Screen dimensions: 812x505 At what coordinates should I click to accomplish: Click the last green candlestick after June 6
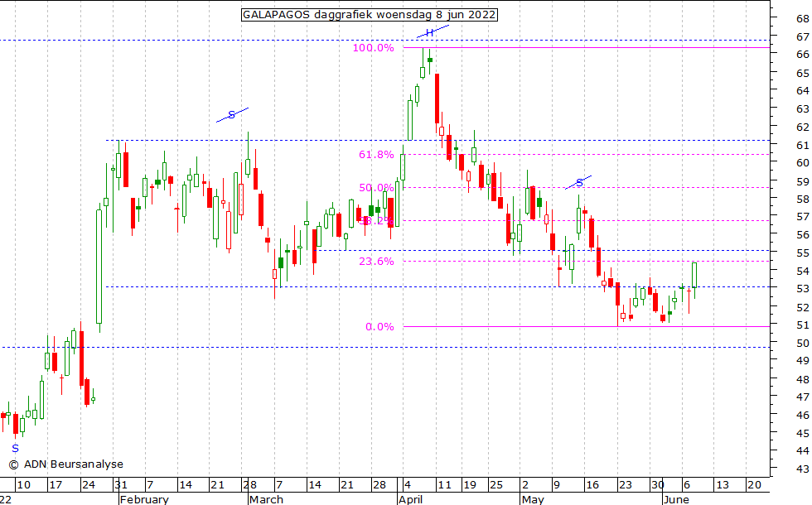694,275
